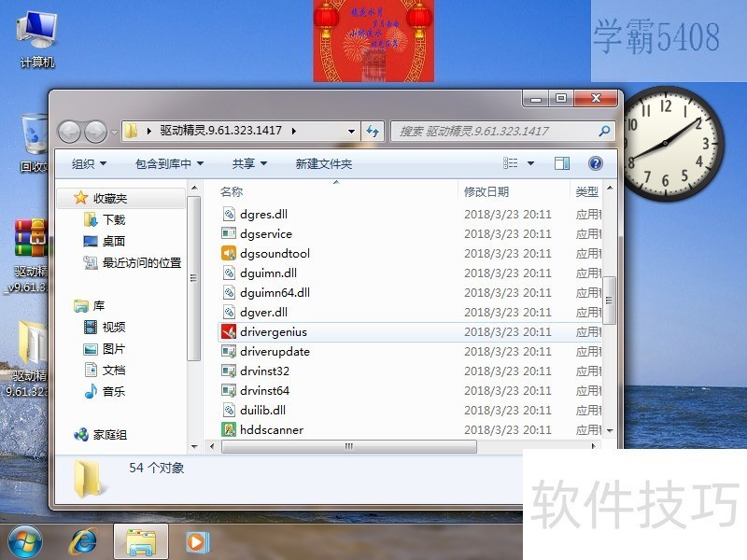Sort by 类型 column header
The image size is (747, 560).
(587, 192)
